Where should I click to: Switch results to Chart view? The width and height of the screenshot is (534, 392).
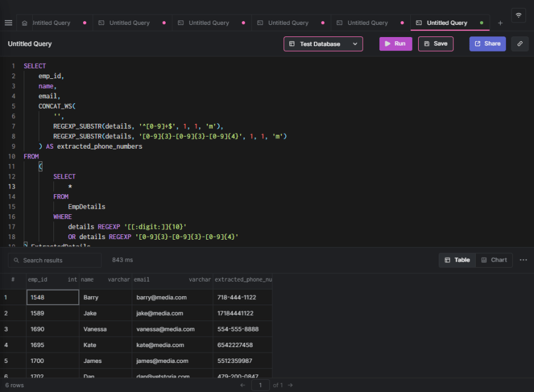[494, 260]
